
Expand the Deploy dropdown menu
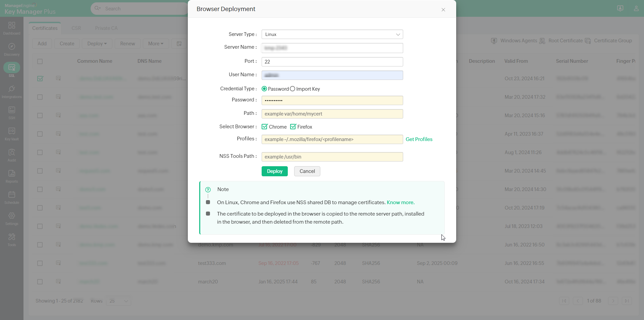[x=97, y=44]
